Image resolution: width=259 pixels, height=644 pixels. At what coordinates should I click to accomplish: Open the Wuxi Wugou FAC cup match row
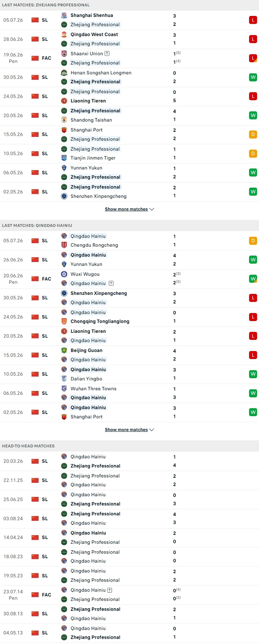coord(129,279)
